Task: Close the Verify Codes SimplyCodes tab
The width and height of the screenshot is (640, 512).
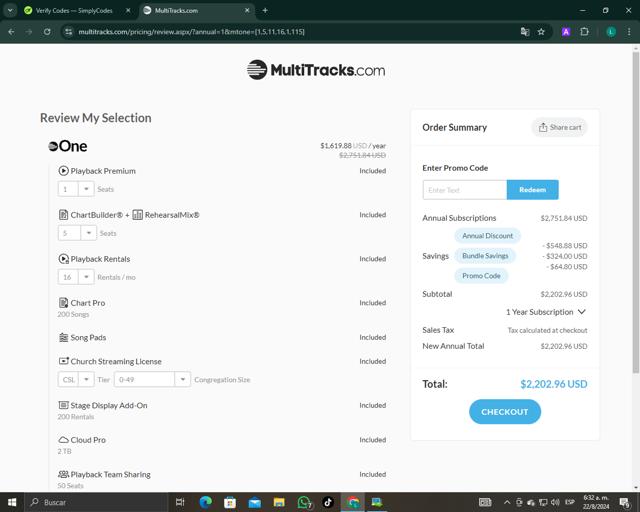Action: [128, 11]
